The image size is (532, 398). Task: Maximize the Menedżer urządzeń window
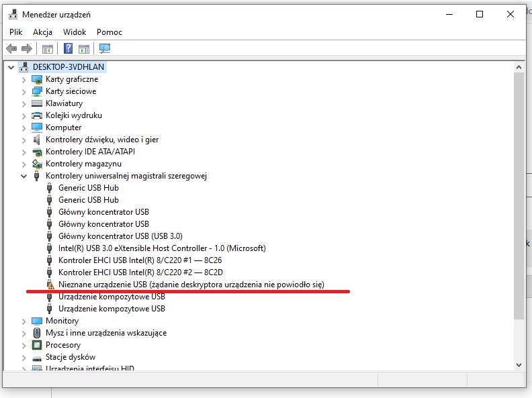tap(480, 14)
